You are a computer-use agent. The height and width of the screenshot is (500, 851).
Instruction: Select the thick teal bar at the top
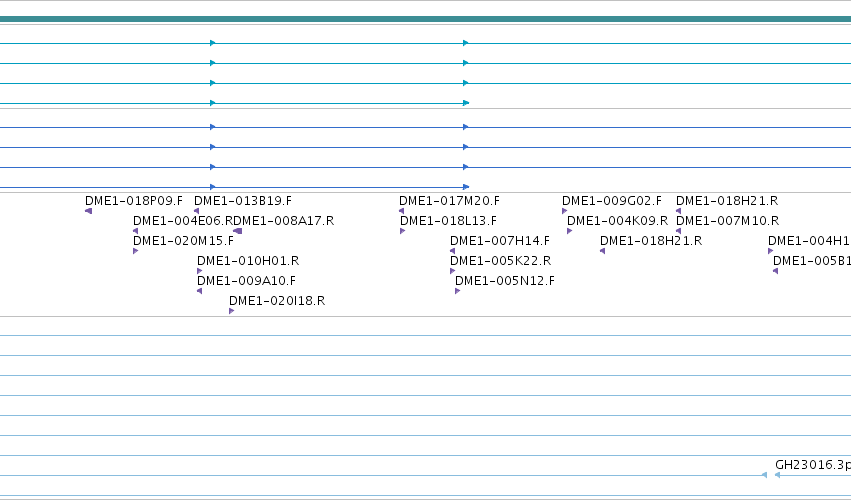pyautogui.click(x=426, y=19)
